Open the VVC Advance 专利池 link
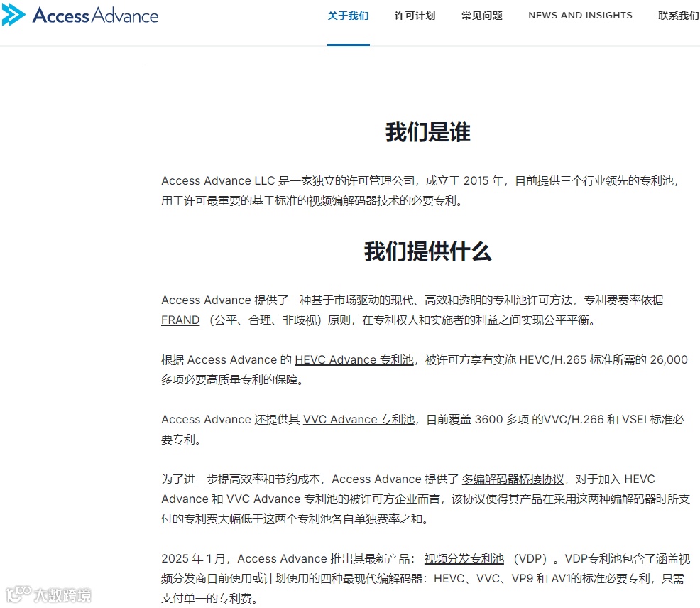This screenshot has width=700, height=608. 359,420
